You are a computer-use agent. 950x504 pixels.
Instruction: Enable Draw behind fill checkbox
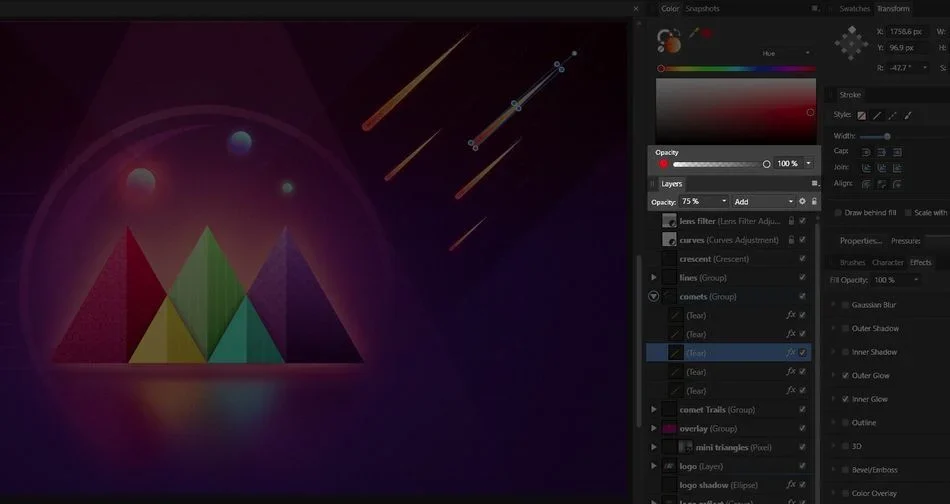(838, 213)
